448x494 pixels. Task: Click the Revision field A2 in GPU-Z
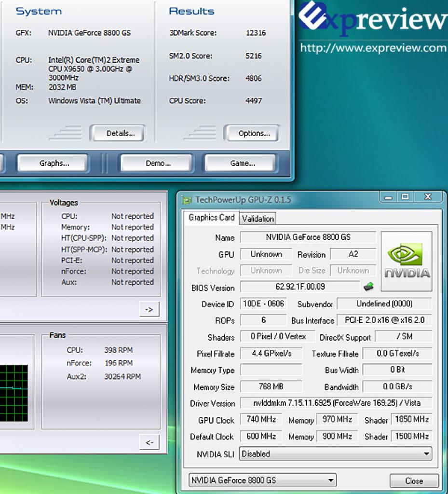pos(353,254)
